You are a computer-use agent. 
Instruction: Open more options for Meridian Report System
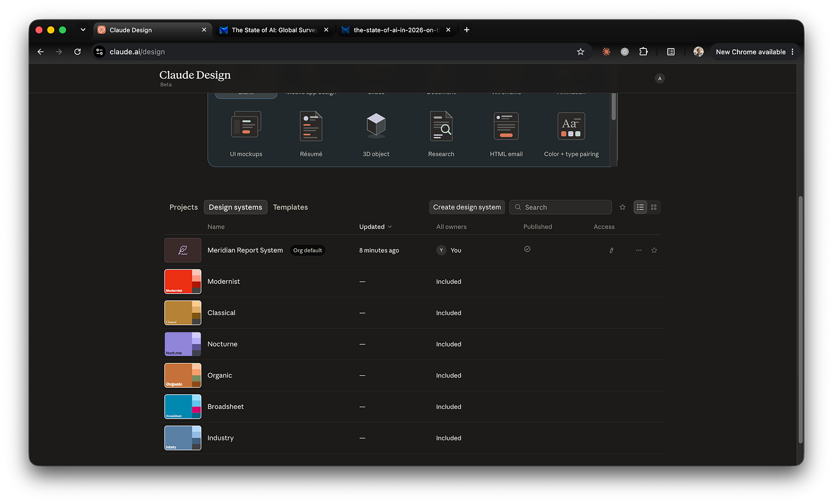639,250
